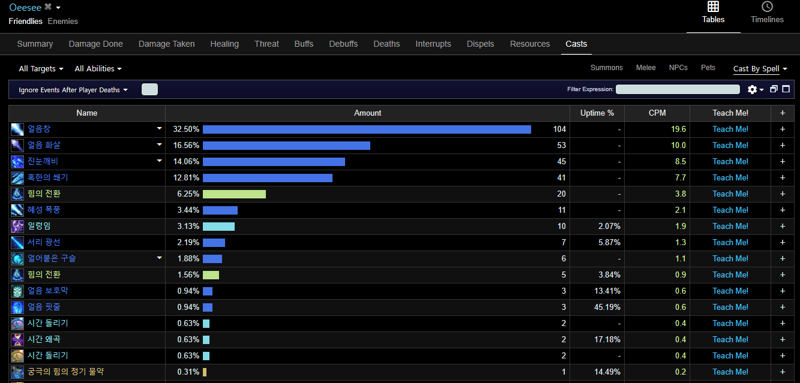Click the plus icon in the 얼음 화살 row
The height and width of the screenshot is (383, 800).
click(783, 145)
